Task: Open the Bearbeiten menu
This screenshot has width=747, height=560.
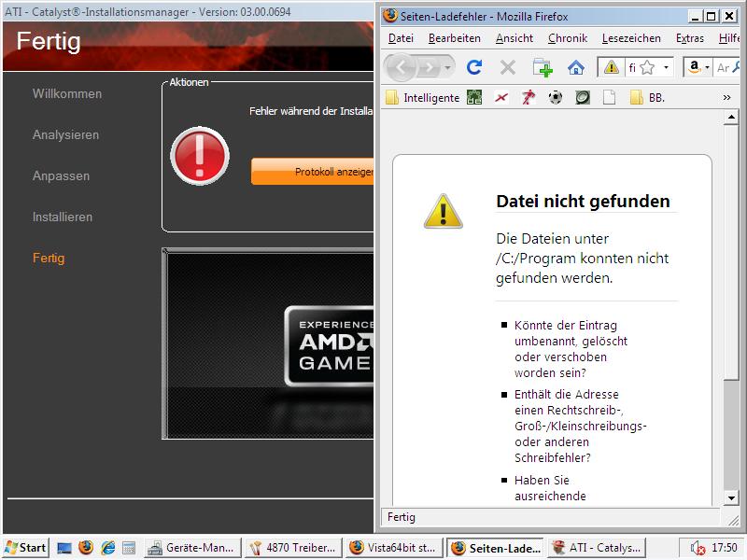Action: [x=454, y=38]
